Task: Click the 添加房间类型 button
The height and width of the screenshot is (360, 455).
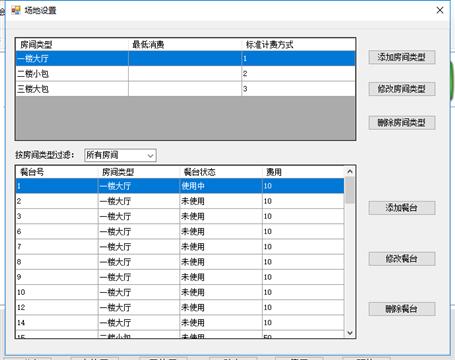Action: (x=402, y=57)
